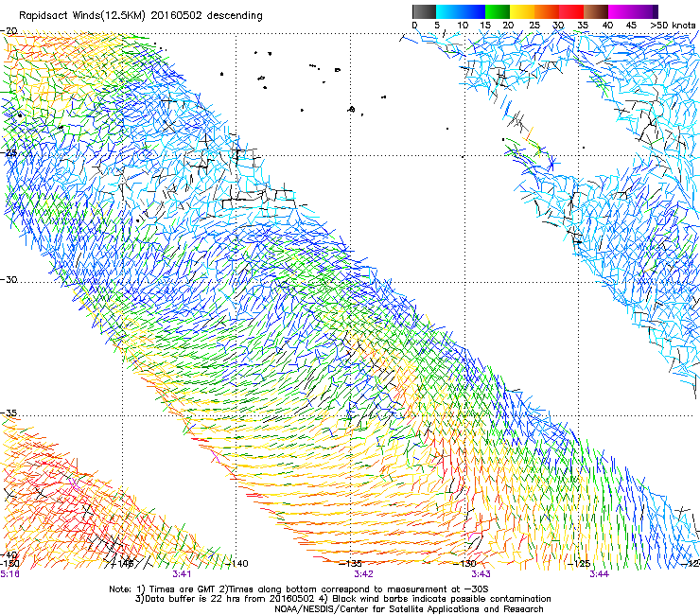Click the '-25' latitude axis label
Image resolution: width=700 pixels, height=615 pixels.
point(9,152)
